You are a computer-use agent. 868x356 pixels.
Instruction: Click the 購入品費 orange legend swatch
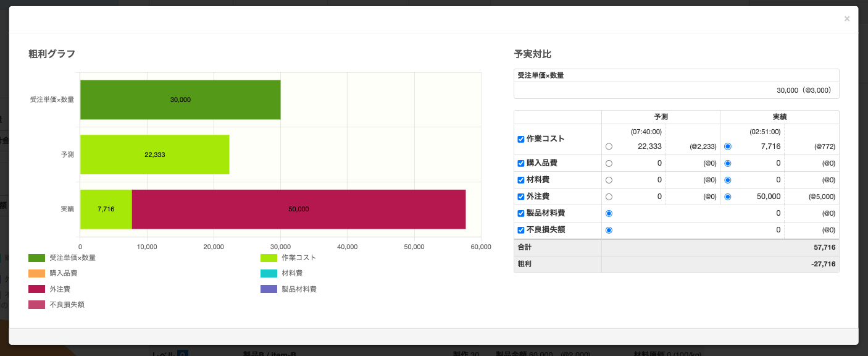coord(36,273)
